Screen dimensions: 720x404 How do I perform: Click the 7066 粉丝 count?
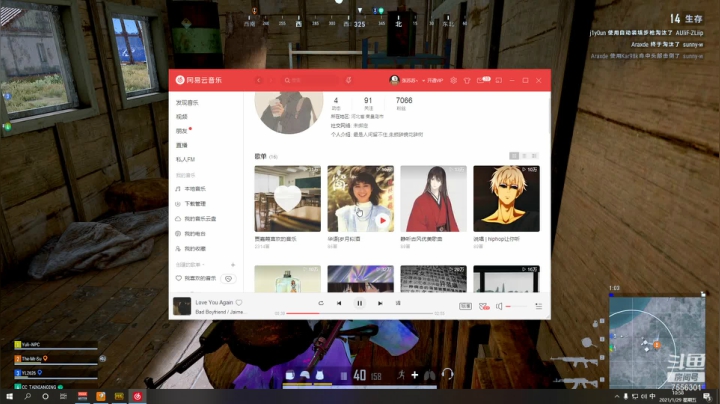tap(404, 103)
